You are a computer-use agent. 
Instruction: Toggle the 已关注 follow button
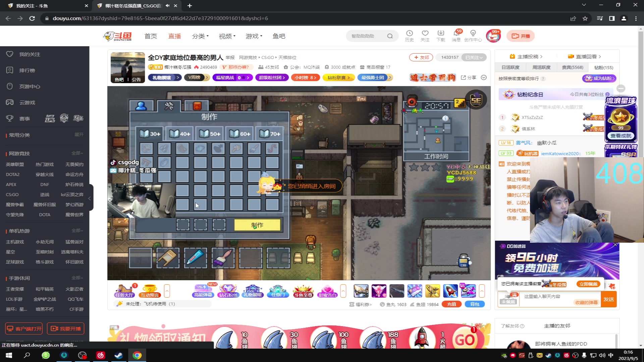(474, 57)
